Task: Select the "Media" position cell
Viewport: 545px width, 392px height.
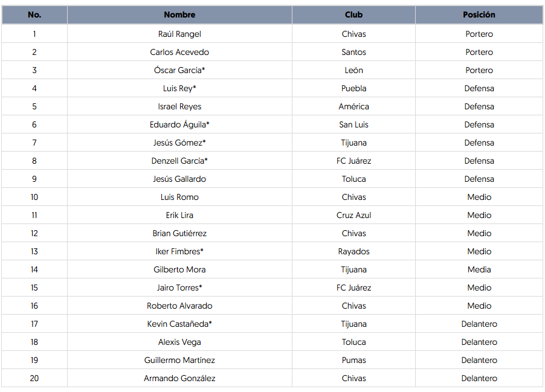Action: click(479, 269)
